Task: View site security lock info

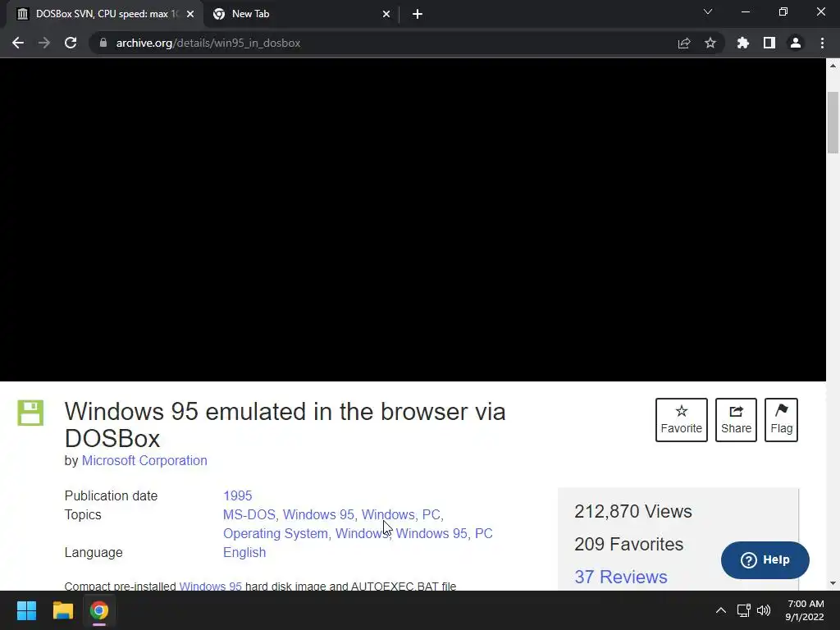Action: point(103,43)
